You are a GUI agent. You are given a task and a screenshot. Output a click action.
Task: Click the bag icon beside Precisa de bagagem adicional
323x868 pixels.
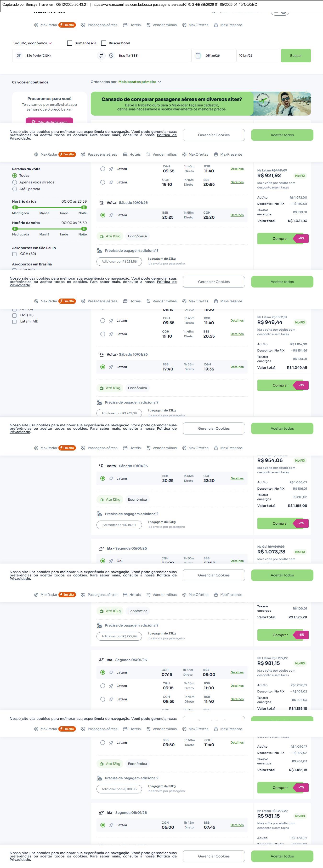[99, 251]
